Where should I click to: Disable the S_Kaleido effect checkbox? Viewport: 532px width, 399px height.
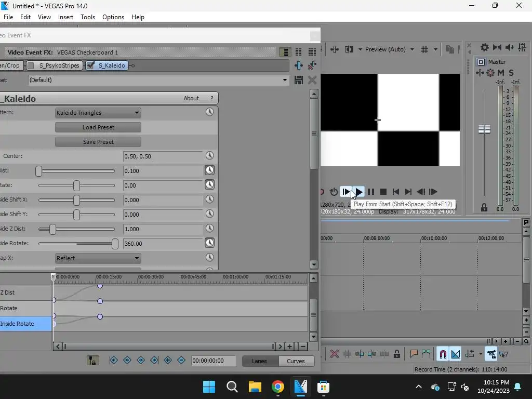point(90,65)
